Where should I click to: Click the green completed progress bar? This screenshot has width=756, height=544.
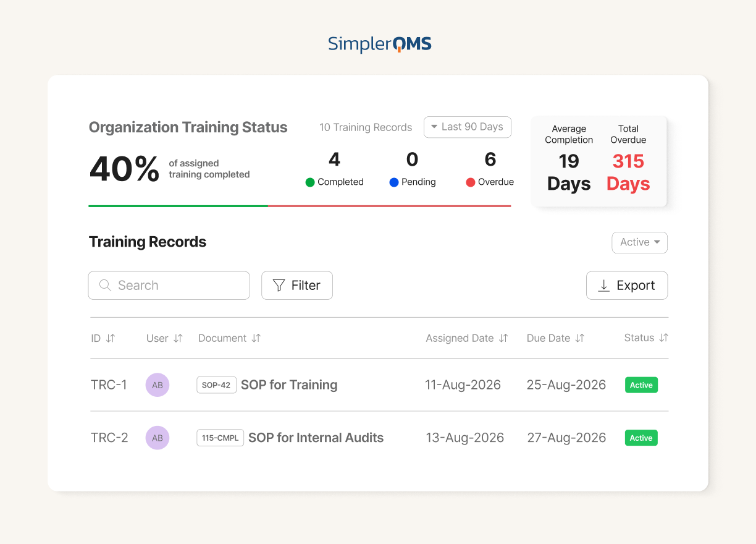click(178, 206)
